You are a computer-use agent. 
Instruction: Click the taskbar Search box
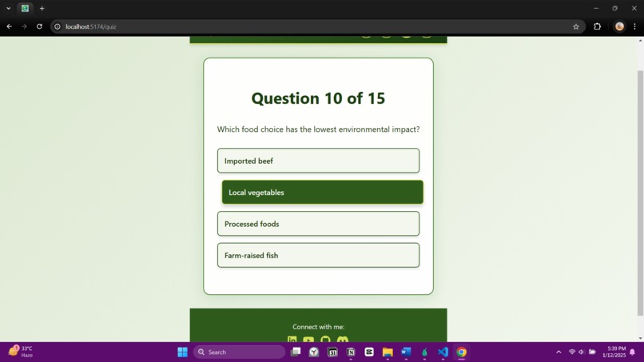pos(240,352)
